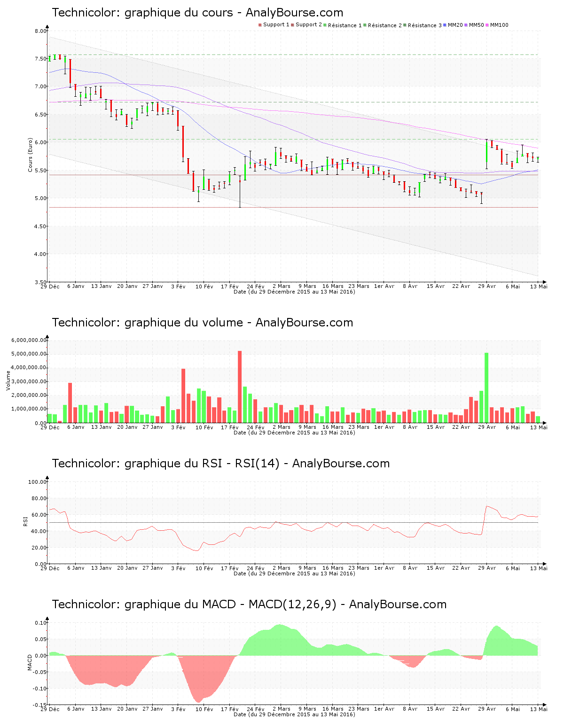Select the Résistance 1 legend marker
Viewport: 564px width, 728px height.
pyautogui.click(x=325, y=25)
